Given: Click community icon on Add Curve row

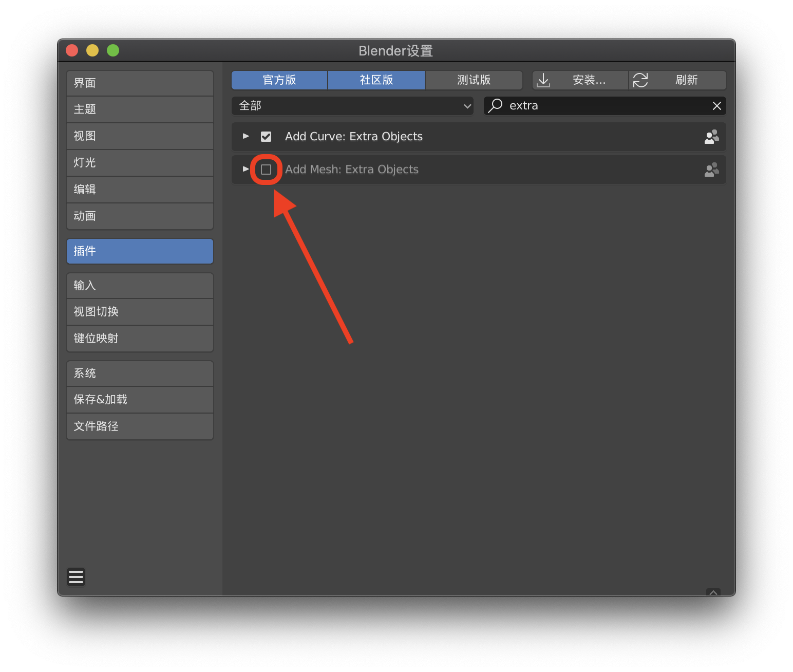Looking at the screenshot, I should coord(712,137).
